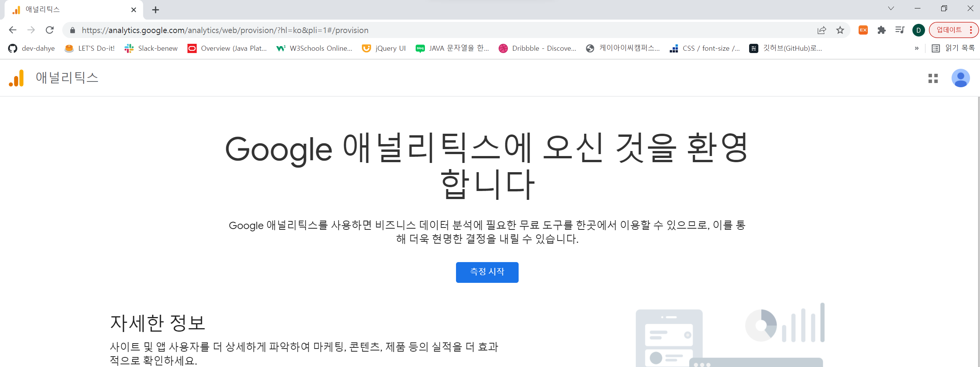Open the orange EX extension icon

point(863,30)
